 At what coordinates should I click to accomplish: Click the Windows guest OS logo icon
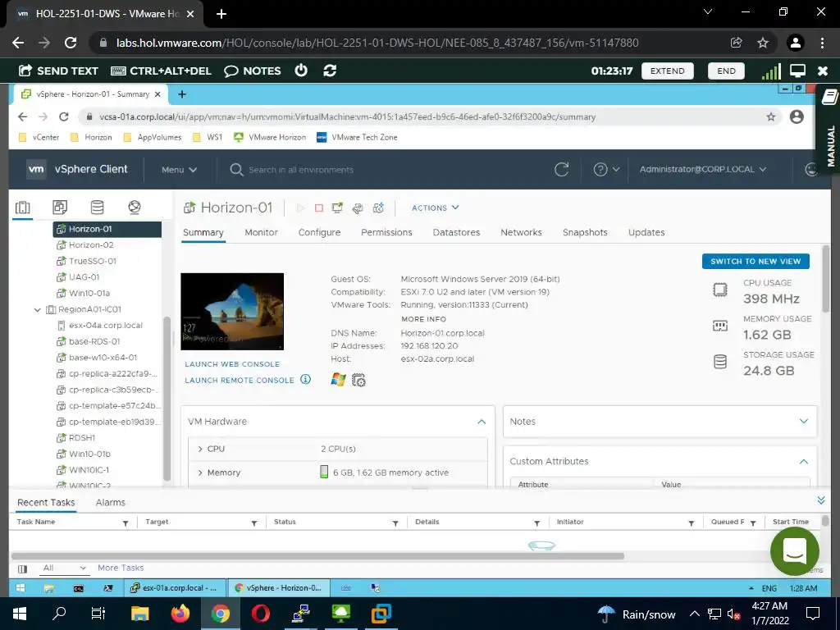coord(338,380)
